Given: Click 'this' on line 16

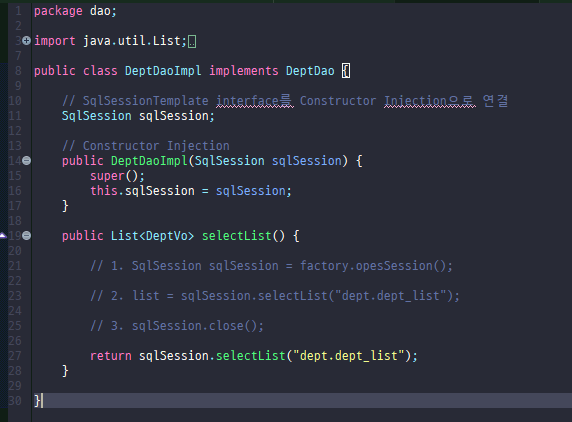Looking at the screenshot, I should pos(104,191).
